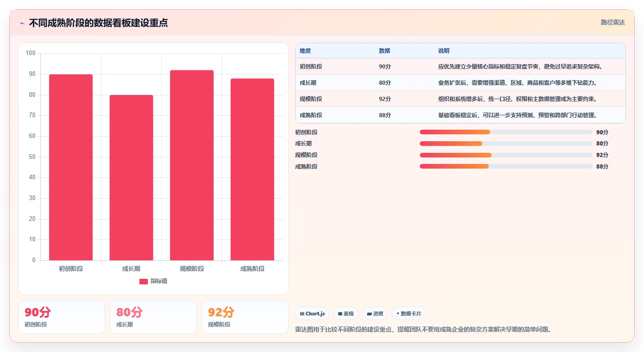Open the 92分 规模阶段 score card
The width and height of the screenshot is (644, 352).
pos(245,317)
